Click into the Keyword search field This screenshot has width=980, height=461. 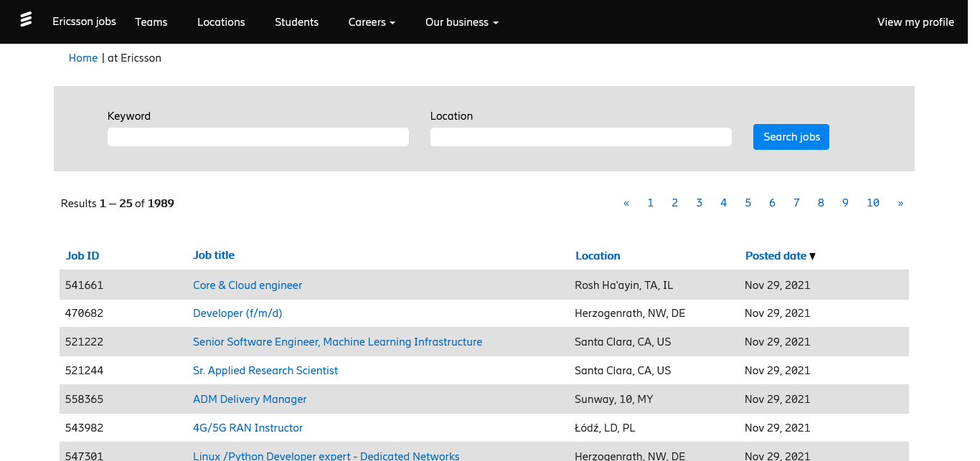click(258, 137)
